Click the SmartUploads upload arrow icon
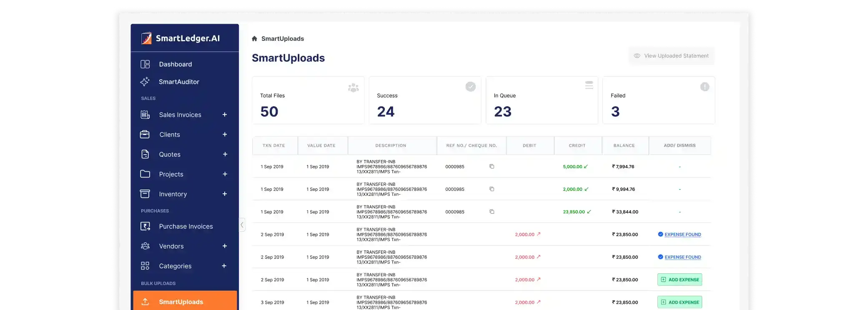The height and width of the screenshot is (310, 868). 145,301
